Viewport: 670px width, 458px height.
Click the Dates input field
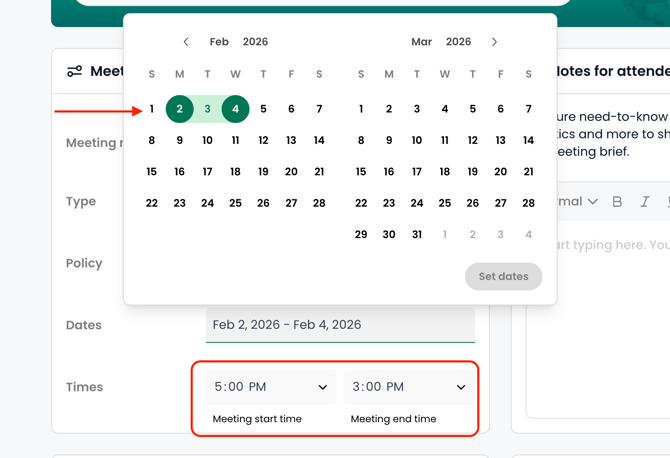click(x=340, y=325)
